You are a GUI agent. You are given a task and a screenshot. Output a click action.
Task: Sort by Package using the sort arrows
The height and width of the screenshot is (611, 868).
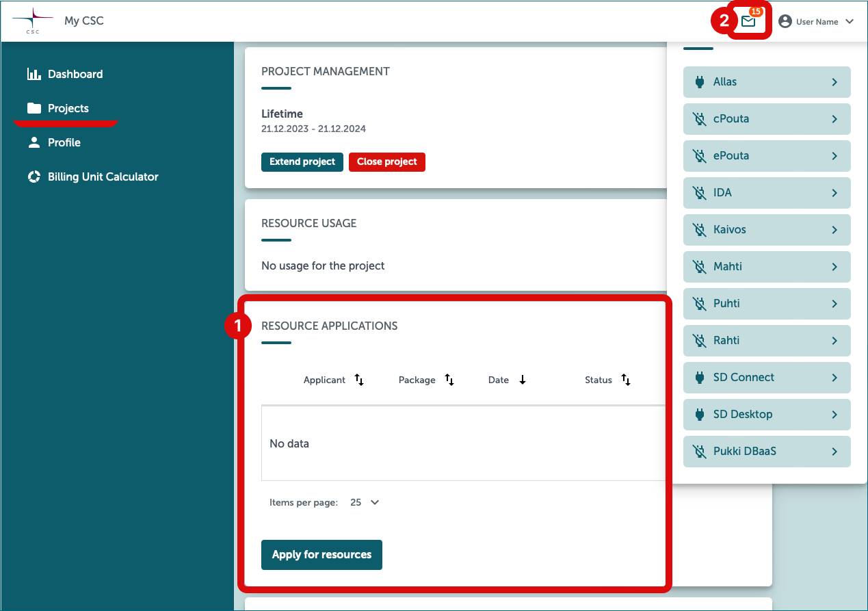pos(449,380)
